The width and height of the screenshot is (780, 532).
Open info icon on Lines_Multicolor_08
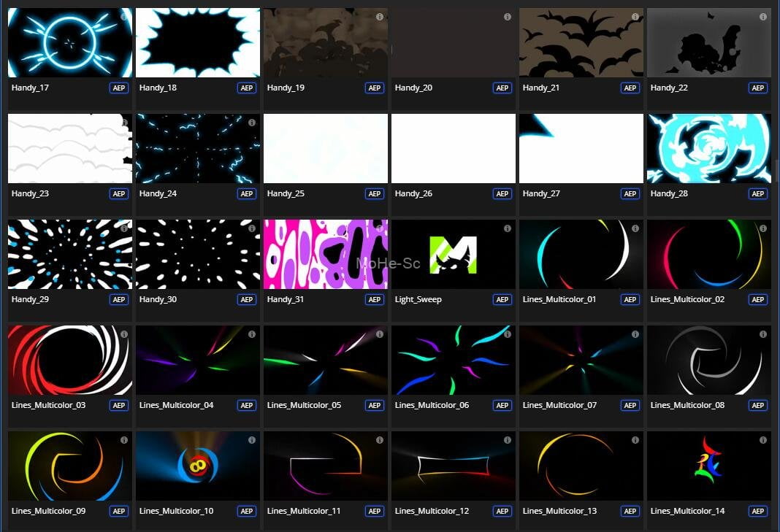click(763, 334)
